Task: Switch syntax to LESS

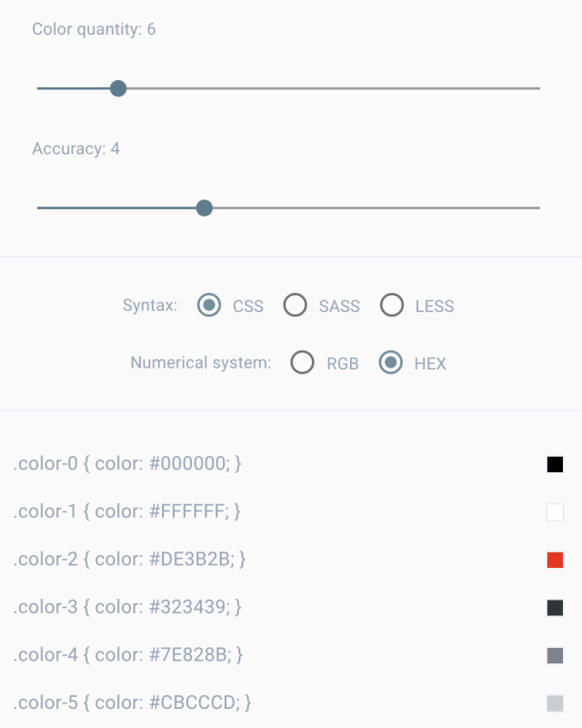Action: tap(392, 305)
